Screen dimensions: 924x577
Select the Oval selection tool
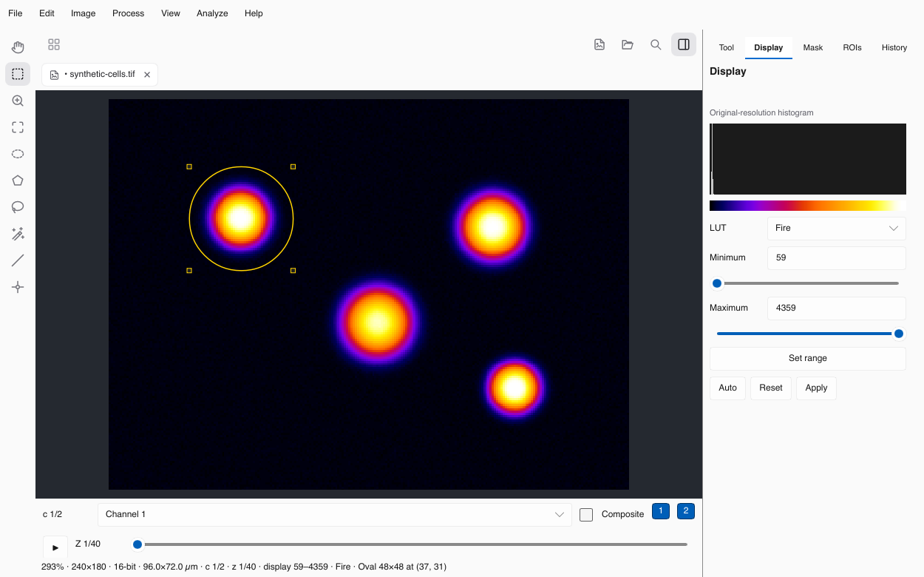point(18,154)
